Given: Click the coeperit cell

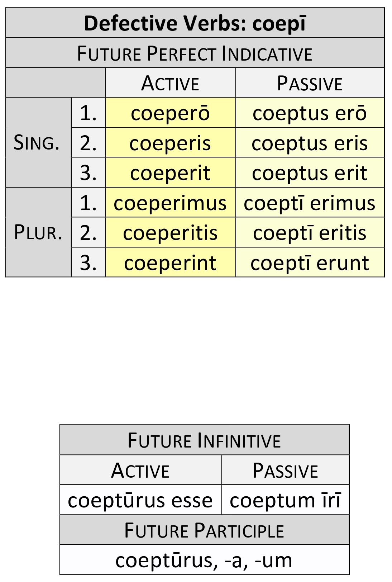Looking at the screenshot, I should tap(170, 173).
